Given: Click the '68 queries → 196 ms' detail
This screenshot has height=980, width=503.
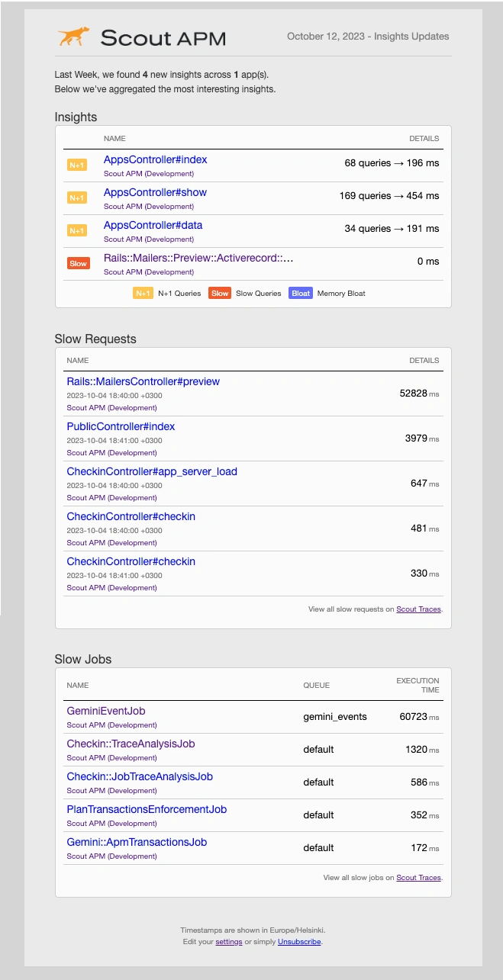Looking at the screenshot, I should [x=392, y=163].
